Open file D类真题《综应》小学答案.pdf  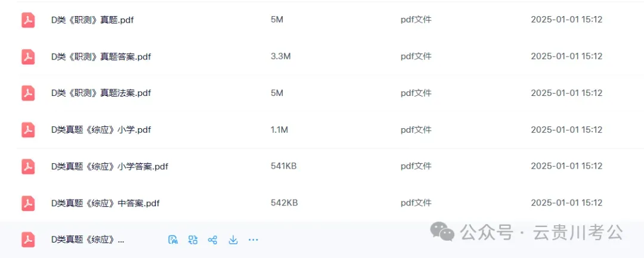click(110, 166)
